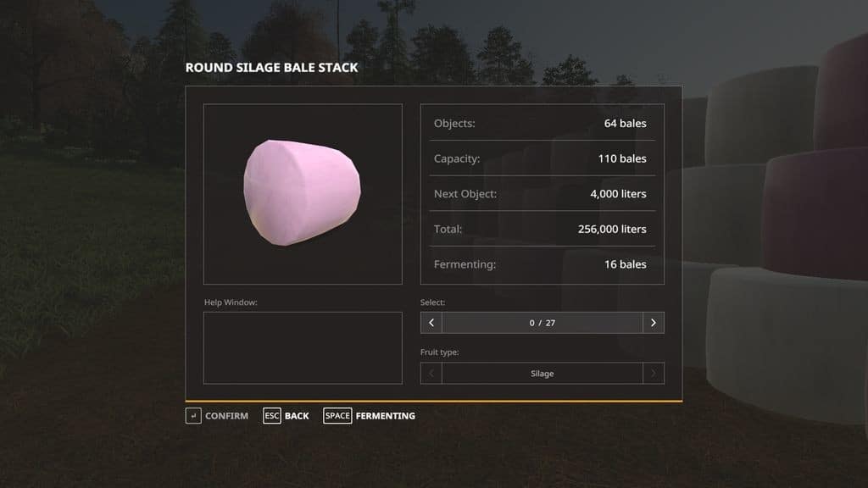Switch to previous Fruit type with left arrow
The image size is (868, 488).
tap(431, 374)
